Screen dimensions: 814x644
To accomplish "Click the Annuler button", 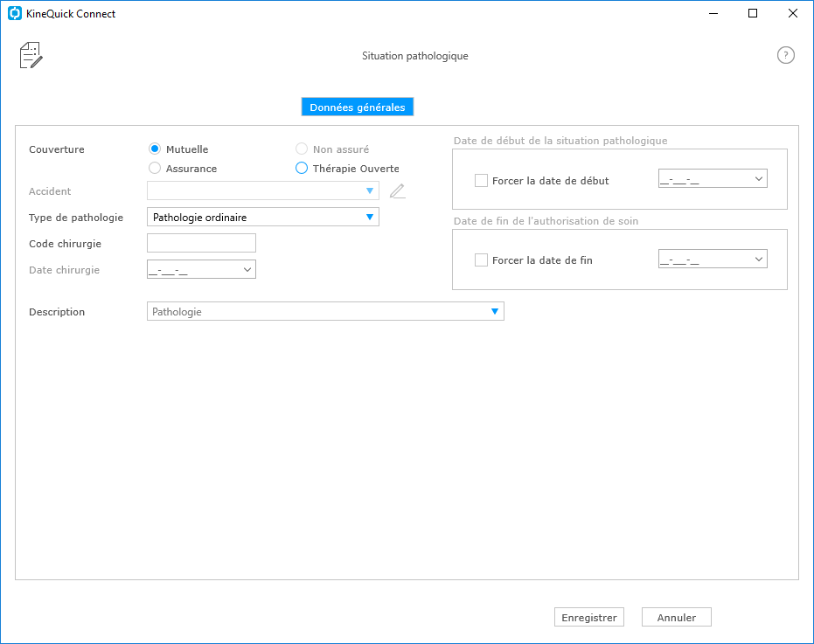I will [x=677, y=618].
